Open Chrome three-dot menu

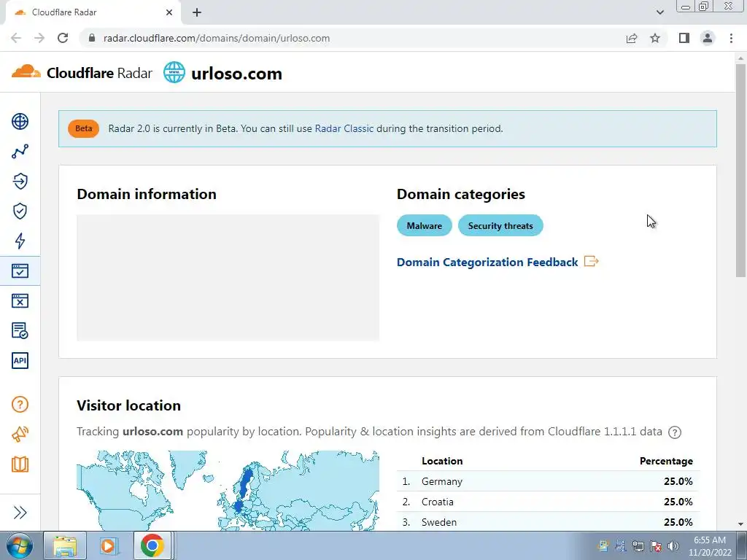point(731,38)
